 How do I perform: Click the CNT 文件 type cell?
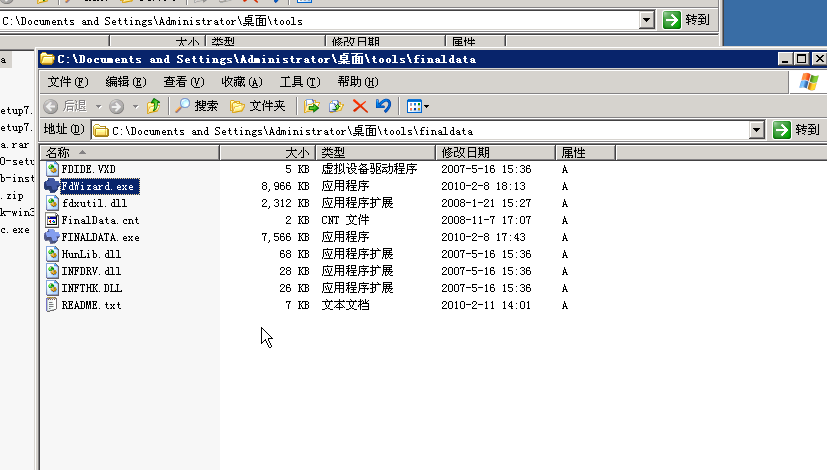click(345, 220)
